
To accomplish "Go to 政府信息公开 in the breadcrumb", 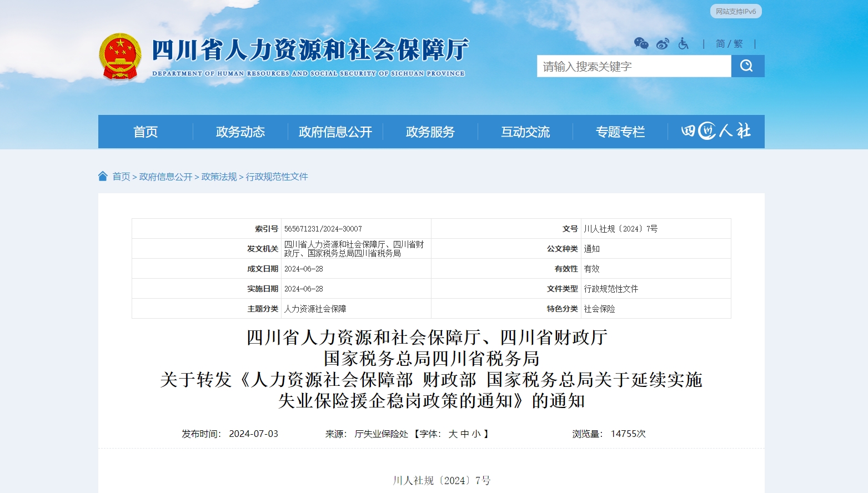I will pyautogui.click(x=165, y=177).
